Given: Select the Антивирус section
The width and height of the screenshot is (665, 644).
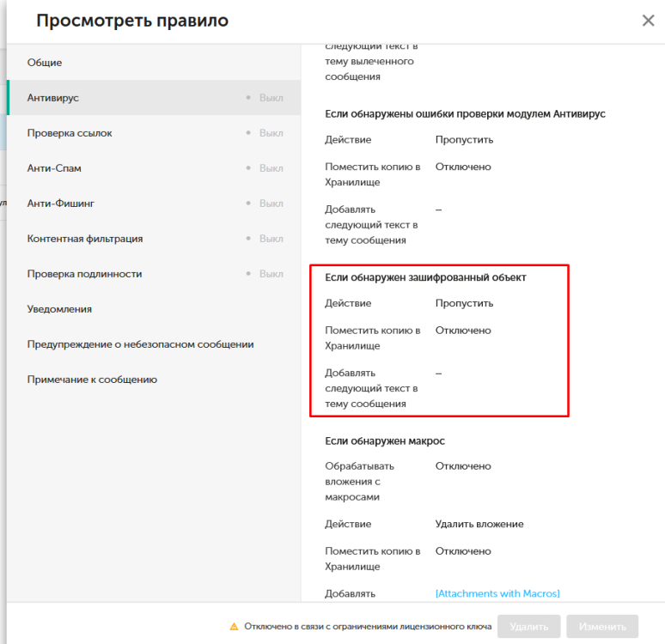Looking at the screenshot, I should click(x=53, y=98).
